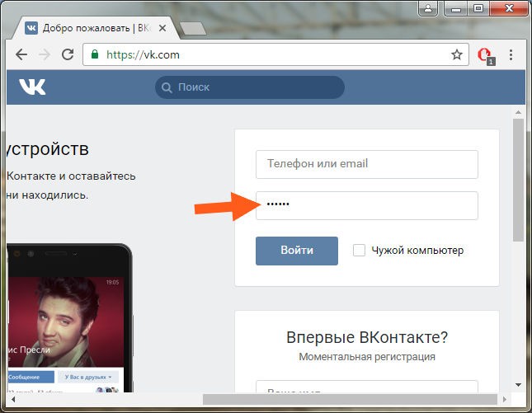Click the horizontal scrollbar thumb

350,400
